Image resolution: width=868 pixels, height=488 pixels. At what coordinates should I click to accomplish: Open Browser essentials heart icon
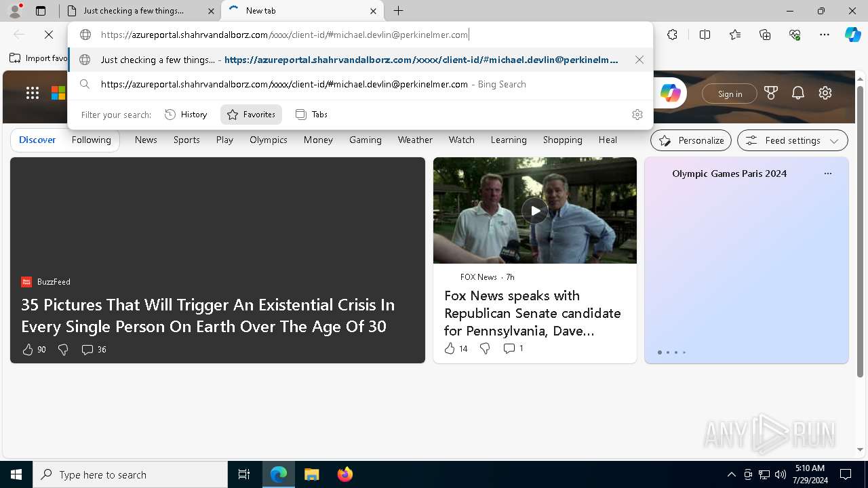[x=795, y=35]
